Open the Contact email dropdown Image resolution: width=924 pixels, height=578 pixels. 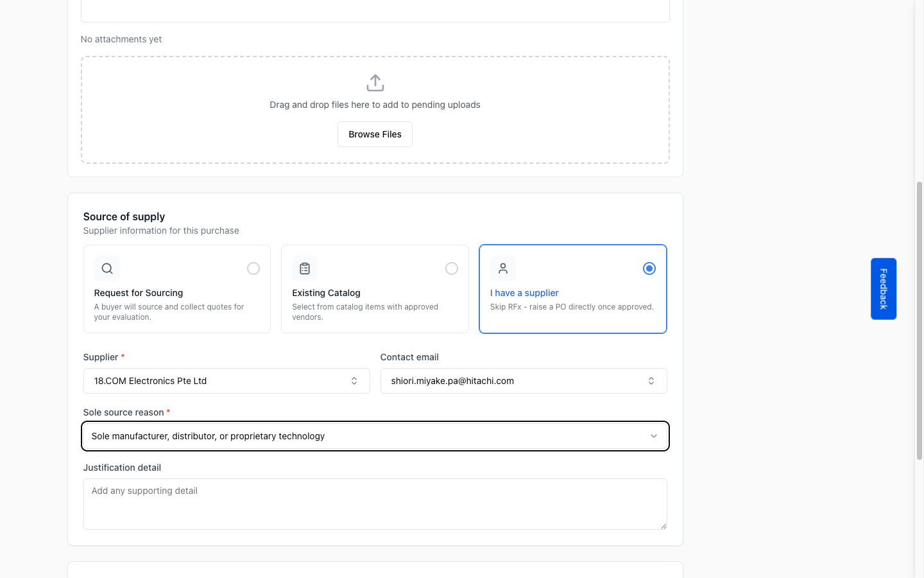pyautogui.click(x=524, y=381)
